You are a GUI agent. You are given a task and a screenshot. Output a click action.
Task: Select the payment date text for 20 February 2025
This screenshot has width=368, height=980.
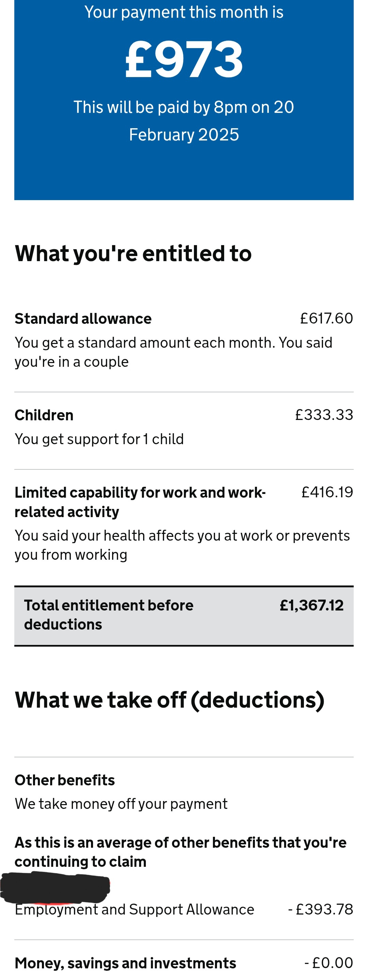184,121
